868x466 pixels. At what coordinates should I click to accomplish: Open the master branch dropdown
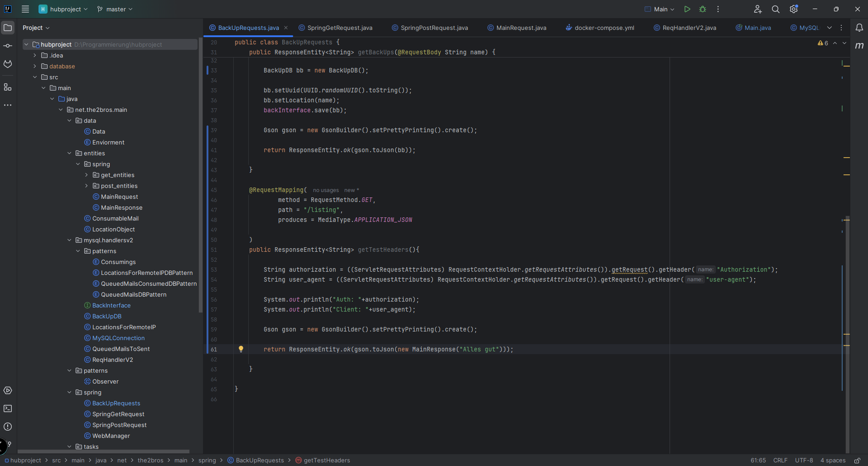coord(115,9)
